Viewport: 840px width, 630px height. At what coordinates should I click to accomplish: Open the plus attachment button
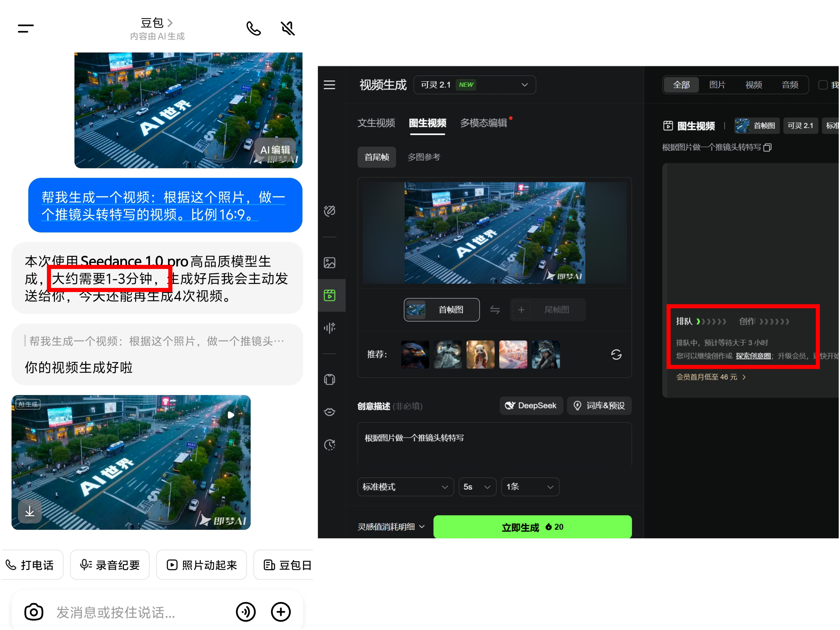[x=281, y=612]
